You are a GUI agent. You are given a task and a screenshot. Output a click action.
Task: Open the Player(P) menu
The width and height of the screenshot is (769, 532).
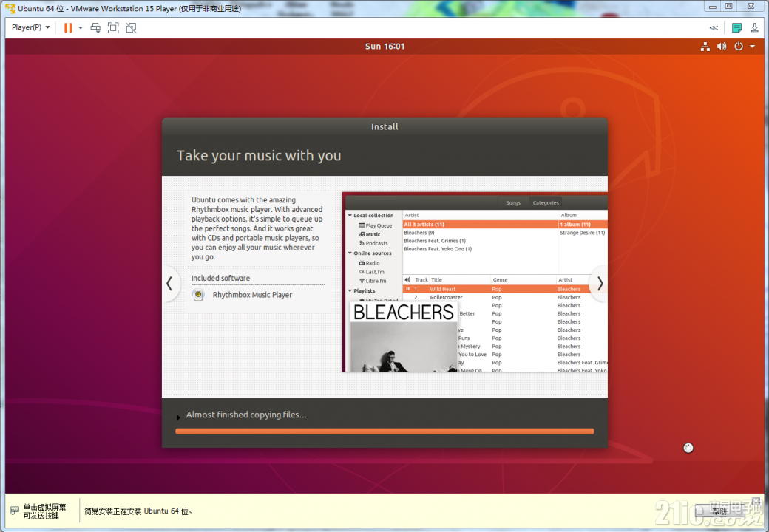(30, 27)
